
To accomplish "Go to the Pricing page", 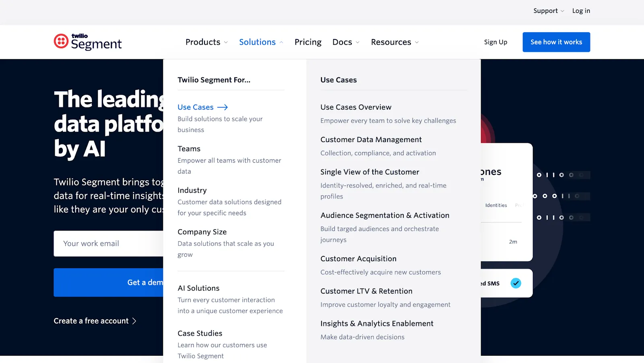I will (308, 42).
